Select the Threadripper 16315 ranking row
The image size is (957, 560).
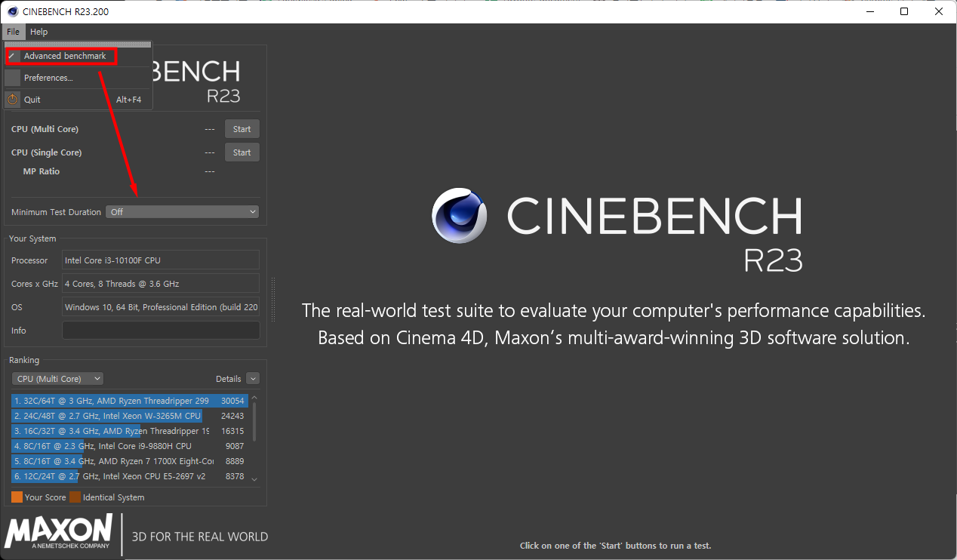[x=130, y=431]
